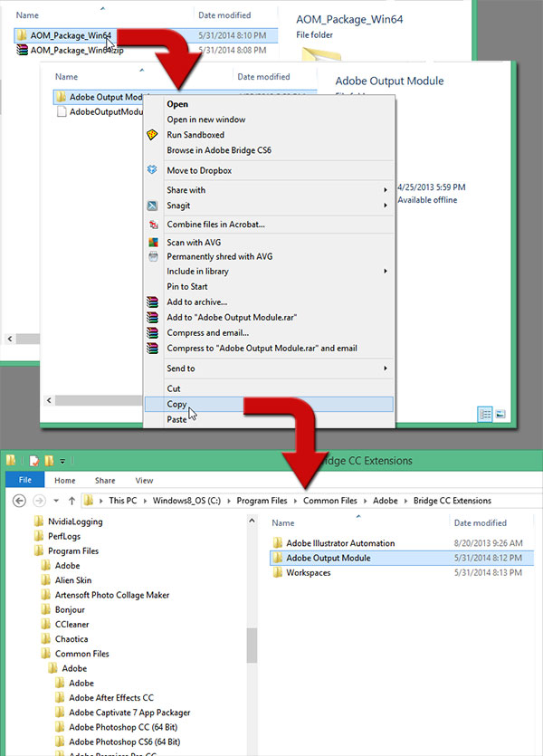This screenshot has width=543, height=756.
Task: Click the Run Sandboxed icon in context menu
Action: coord(152,135)
